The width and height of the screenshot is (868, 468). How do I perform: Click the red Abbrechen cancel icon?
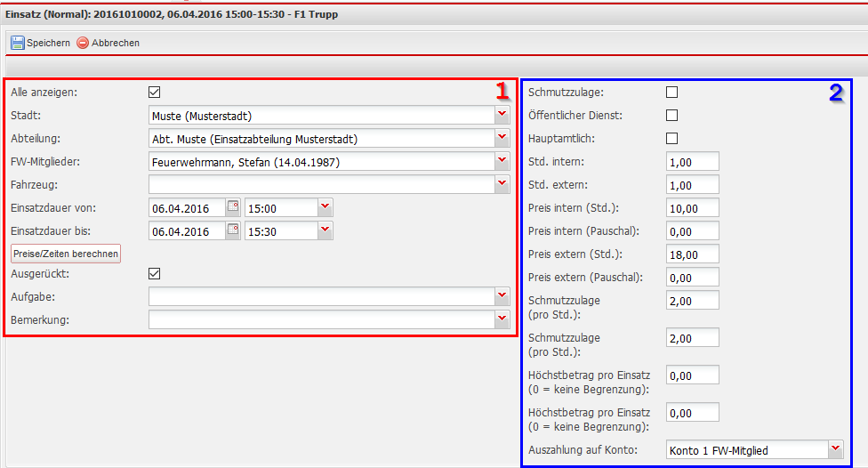[x=83, y=43]
